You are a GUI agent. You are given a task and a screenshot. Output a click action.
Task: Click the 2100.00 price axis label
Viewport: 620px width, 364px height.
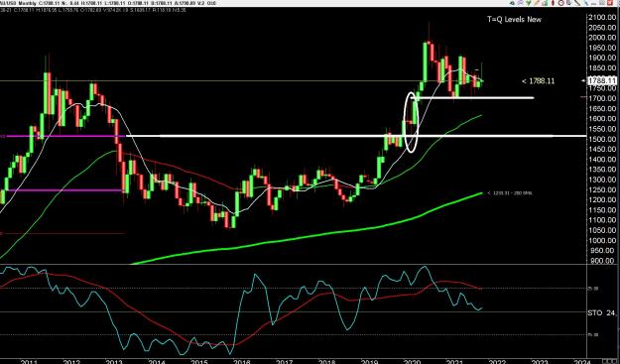point(602,18)
